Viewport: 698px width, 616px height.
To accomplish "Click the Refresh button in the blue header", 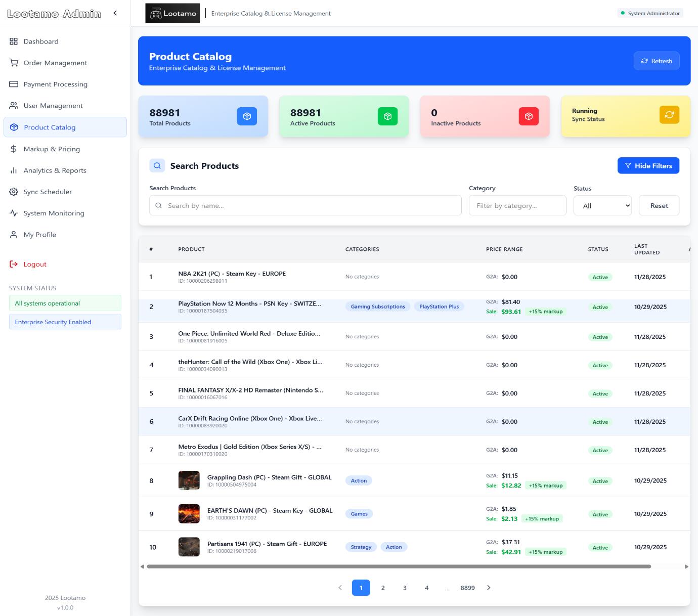I will (657, 61).
